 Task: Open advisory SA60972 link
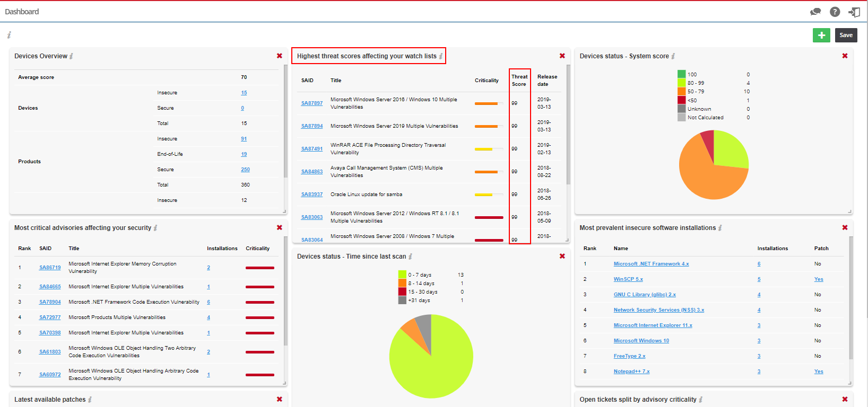point(50,375)
